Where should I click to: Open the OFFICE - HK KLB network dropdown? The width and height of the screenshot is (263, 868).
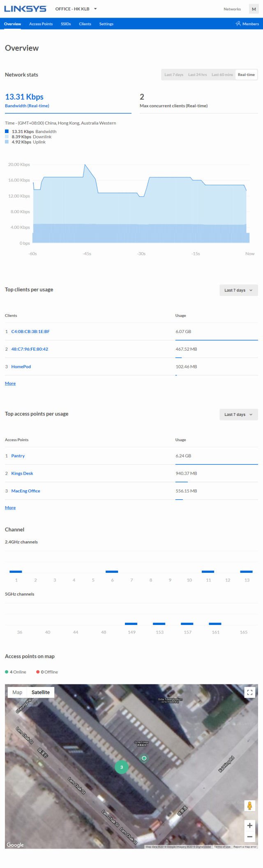pyautogui.click(x=76, y=9)
